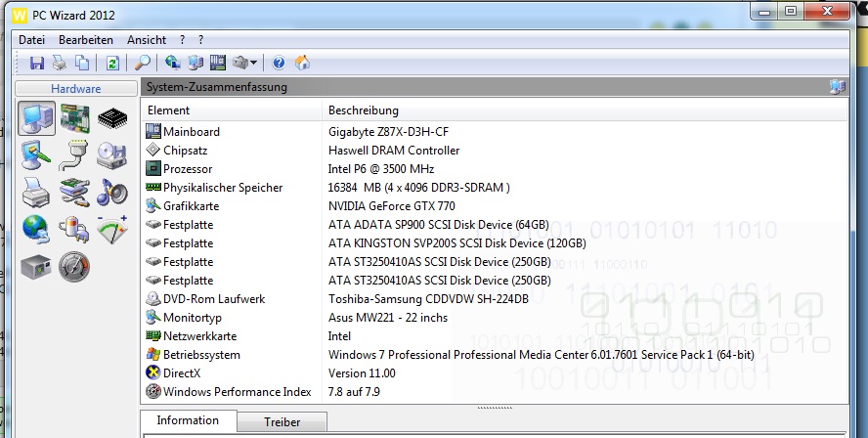Switch to the Information tab
This screenshot has width=868, height=438.
pos(189,420)
